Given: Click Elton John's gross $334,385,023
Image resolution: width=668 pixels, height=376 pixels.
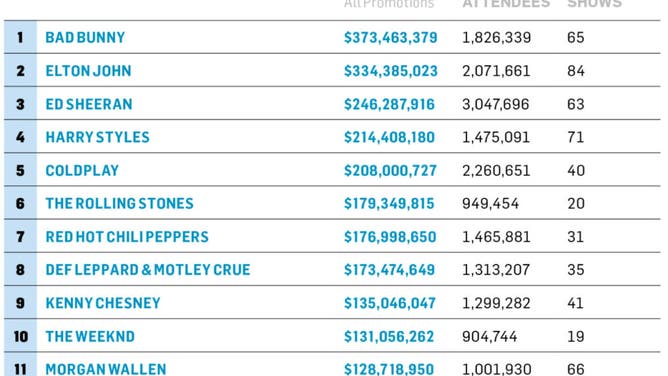Looking at the screenshot, I should click(391, 71).
